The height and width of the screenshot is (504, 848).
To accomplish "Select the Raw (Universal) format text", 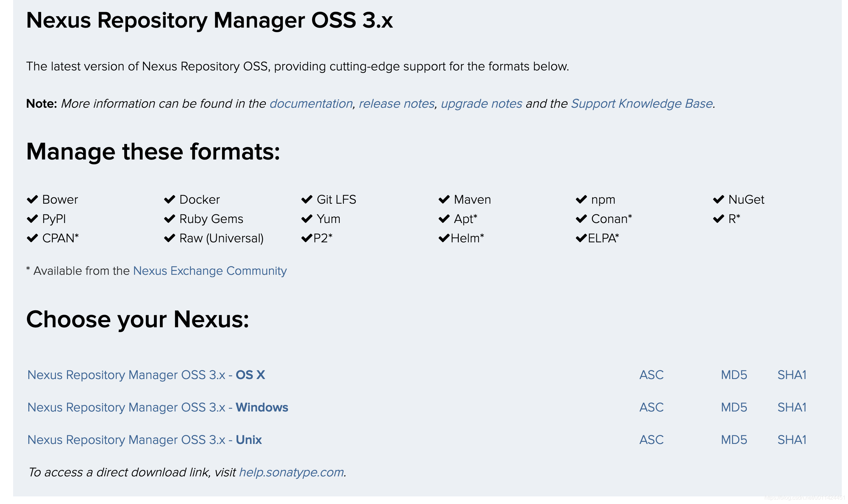I will pos(222,239).
